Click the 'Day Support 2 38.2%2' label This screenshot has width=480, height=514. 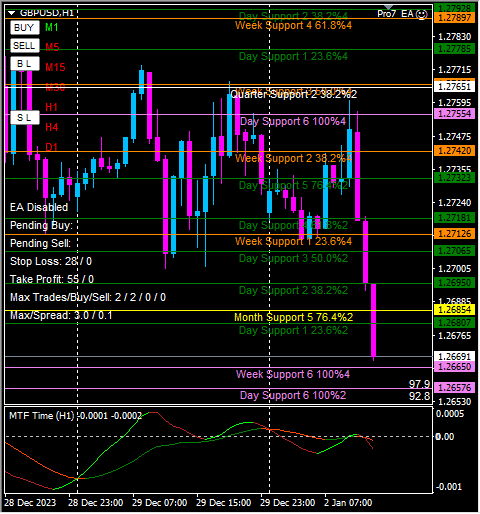pyautogui.click(x=293, y=290)
